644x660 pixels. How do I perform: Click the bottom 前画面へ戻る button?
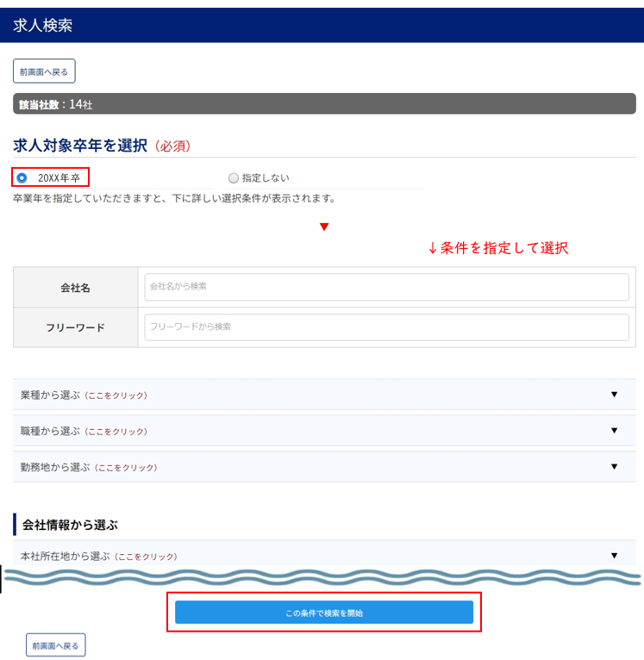(x=56, y=644)
